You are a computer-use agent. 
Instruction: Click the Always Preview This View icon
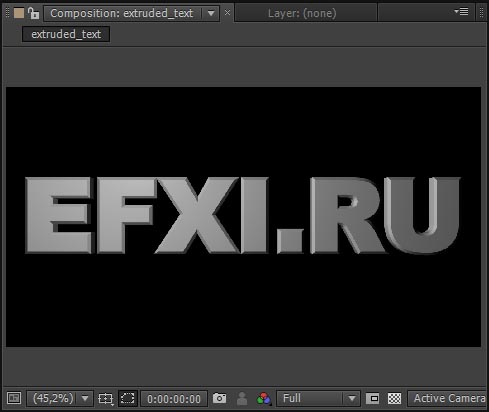pos(14,398)
